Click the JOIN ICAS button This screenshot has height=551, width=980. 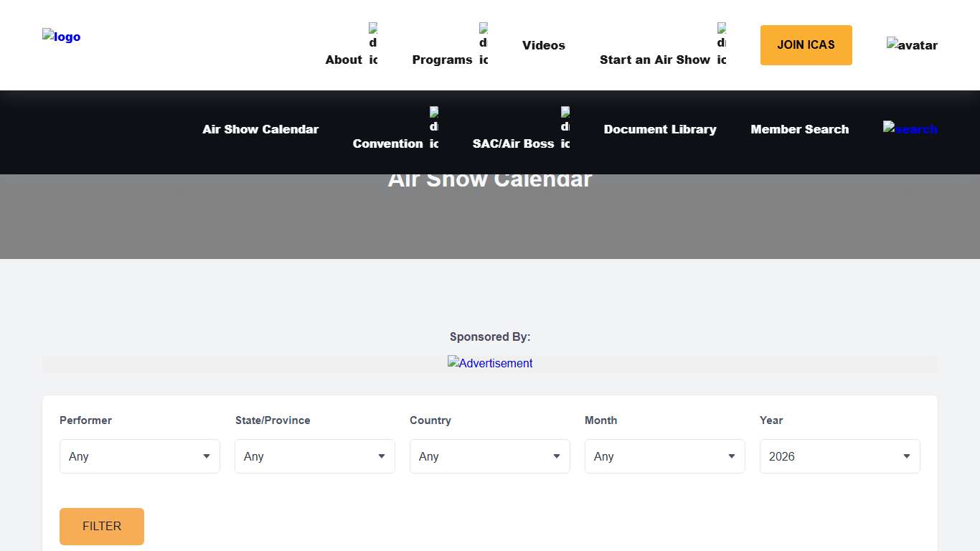click(806, 44)
